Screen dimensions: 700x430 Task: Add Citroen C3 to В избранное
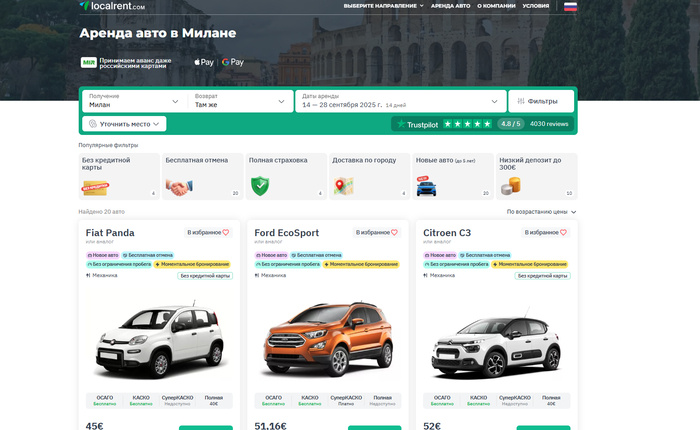(x=546, y=232)
